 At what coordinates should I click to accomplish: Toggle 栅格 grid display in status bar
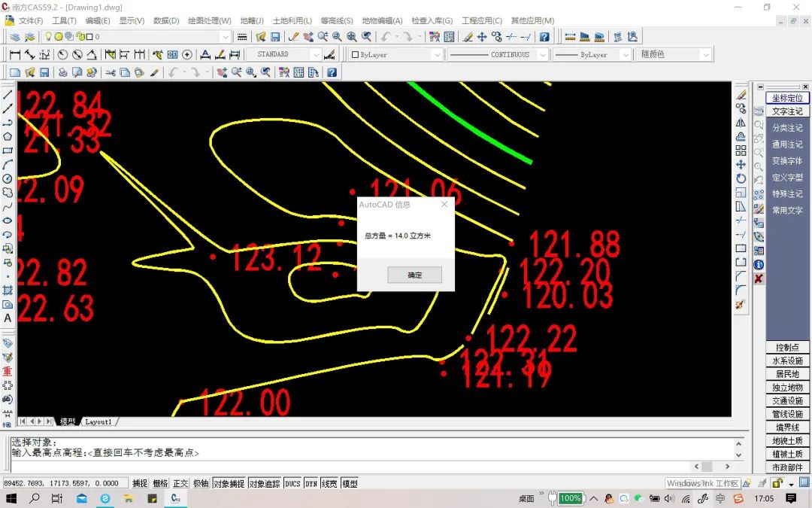(x=160, y=483)
